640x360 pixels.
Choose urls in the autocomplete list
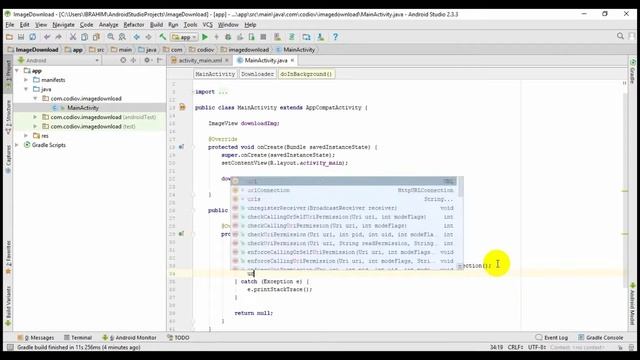point(344,200)
